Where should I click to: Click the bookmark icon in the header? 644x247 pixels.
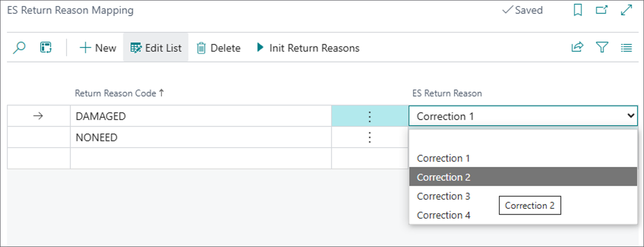click(578, 10)
